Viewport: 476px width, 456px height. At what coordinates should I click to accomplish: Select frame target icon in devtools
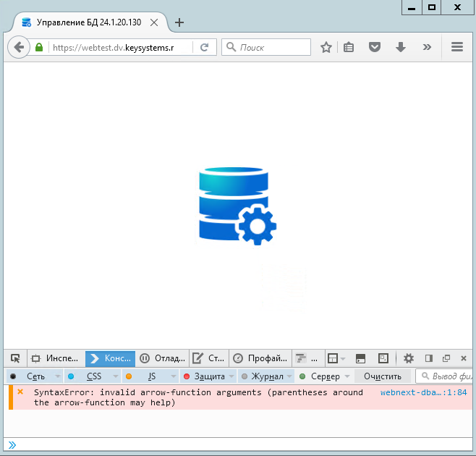(333, 358)
